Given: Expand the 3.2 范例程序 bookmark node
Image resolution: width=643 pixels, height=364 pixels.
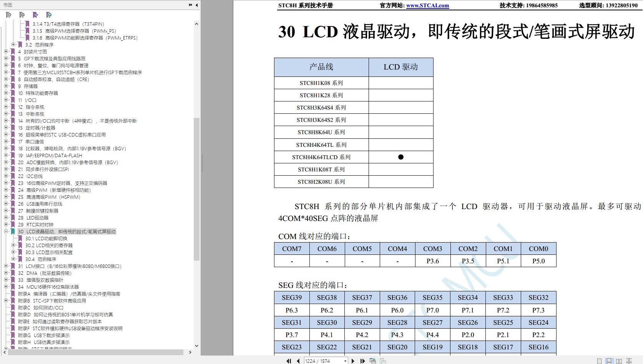Looking at the screenshot, I should point(13,45).
